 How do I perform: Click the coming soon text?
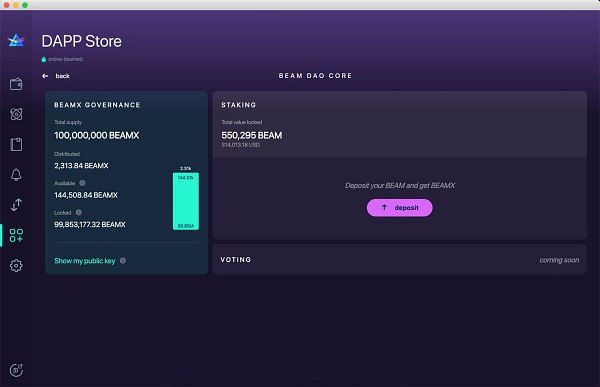coord(559,260)
